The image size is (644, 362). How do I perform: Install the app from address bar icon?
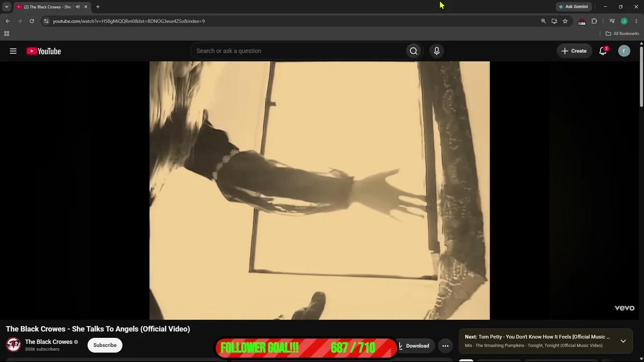(x=554, y=21)
